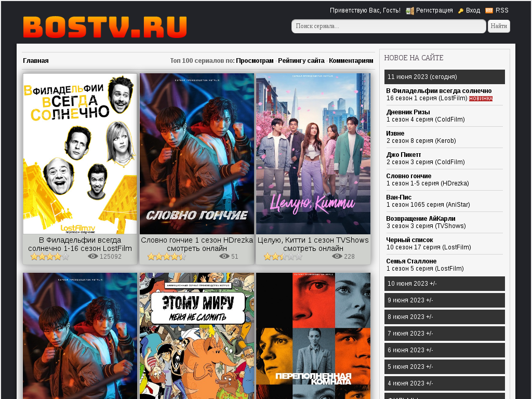Open the Регистрация link
Image resolution: width=532 pixels, height=399 pixels.
434,10
